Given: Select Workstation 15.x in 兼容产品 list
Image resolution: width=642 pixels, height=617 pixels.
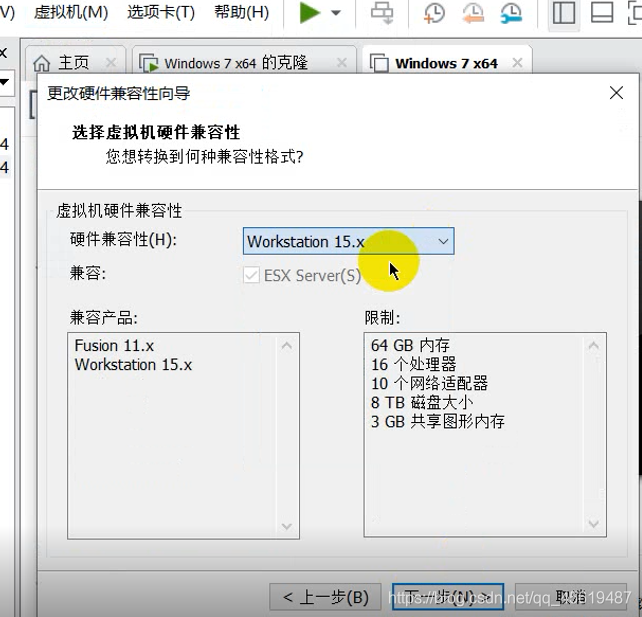Looking at the screenshot, I should (133, 364).
